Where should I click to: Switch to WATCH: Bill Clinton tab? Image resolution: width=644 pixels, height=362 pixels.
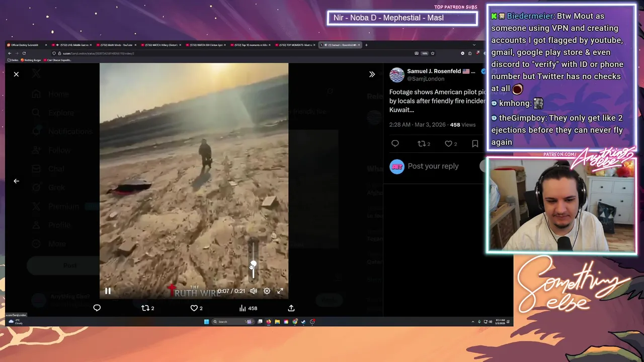pyautogui.click(x=205, y=45)
